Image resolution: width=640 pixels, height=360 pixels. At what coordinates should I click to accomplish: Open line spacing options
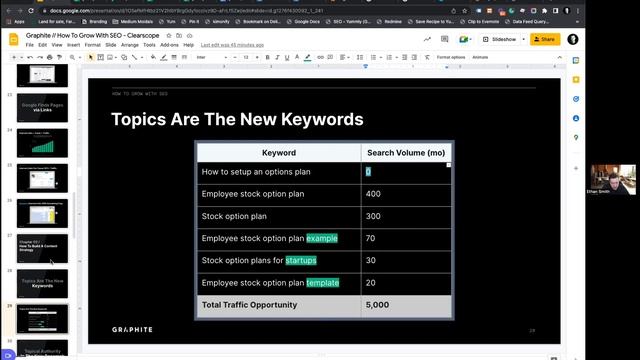[360, 58]
